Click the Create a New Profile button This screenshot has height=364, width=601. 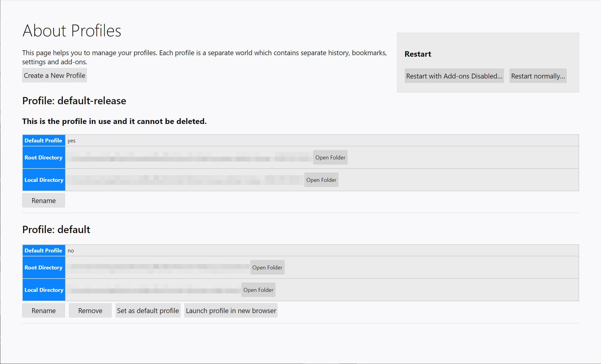click(55, 75)
